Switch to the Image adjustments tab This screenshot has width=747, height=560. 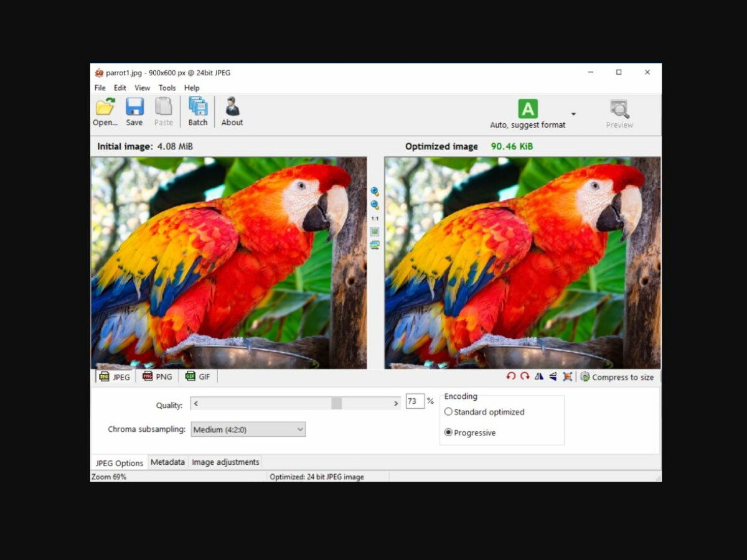pos(225,462)
